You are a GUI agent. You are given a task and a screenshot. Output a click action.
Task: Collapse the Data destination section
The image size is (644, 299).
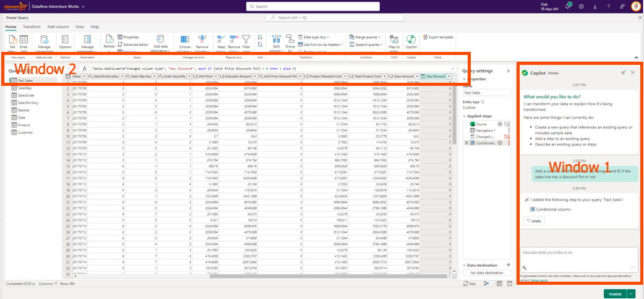[465, 266]
